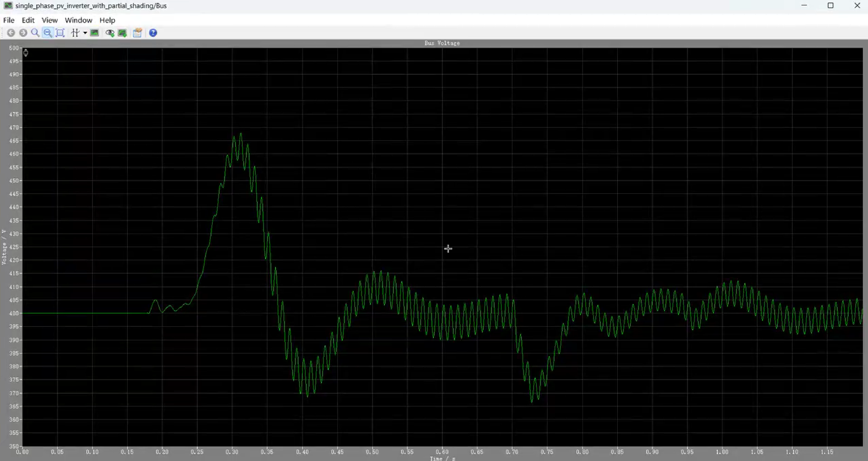868x461 pixels.
Task: Select the magnifier zoom-in tool
Action: pyautogui.click(x=35, y=33)
